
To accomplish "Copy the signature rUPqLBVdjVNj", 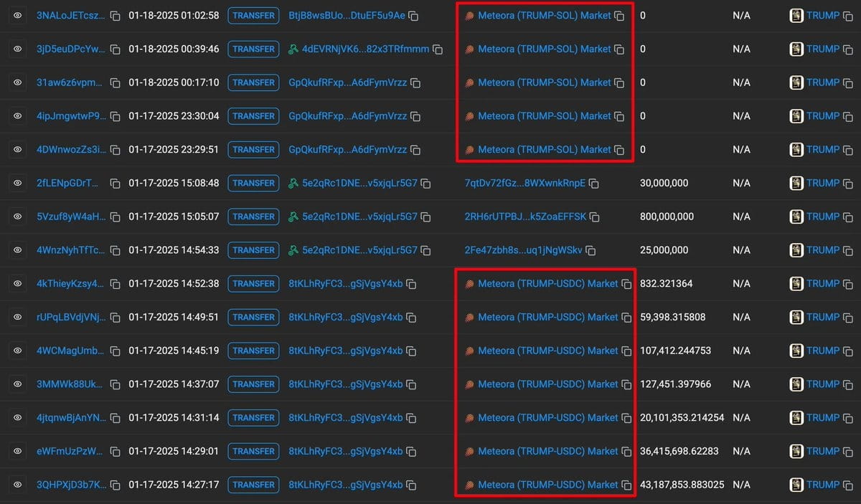I will tap(116, 317).
